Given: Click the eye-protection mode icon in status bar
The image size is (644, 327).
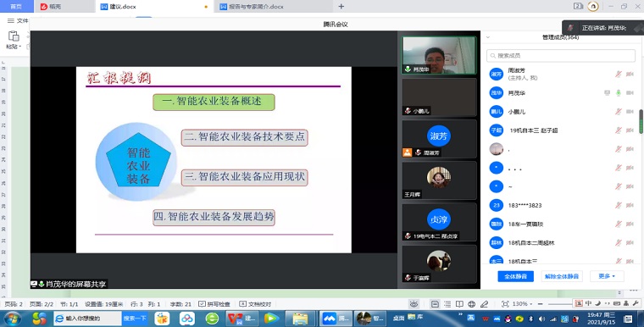Looking at the screenshot, I should pyautogui.click(x=414, y=304).
